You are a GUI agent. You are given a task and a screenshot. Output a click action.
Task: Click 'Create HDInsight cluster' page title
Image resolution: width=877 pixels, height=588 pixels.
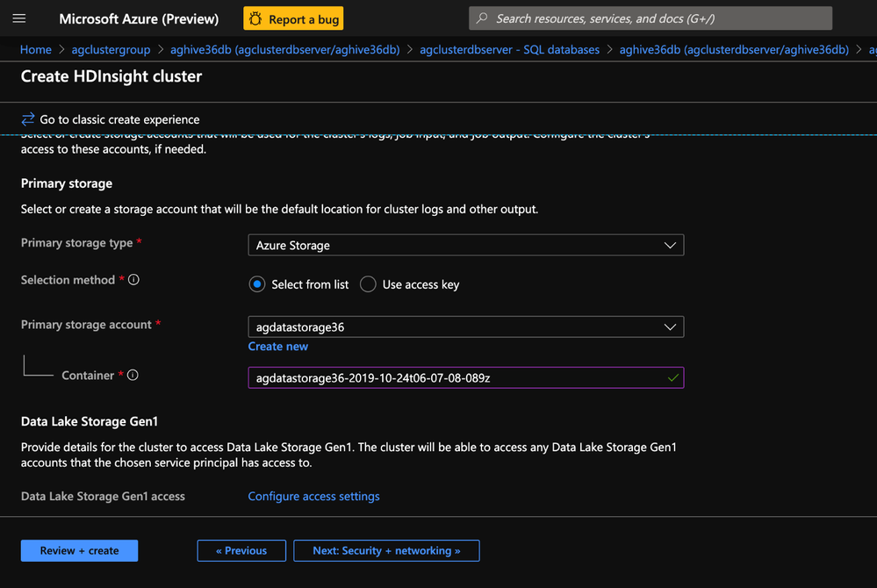point(111,76)
